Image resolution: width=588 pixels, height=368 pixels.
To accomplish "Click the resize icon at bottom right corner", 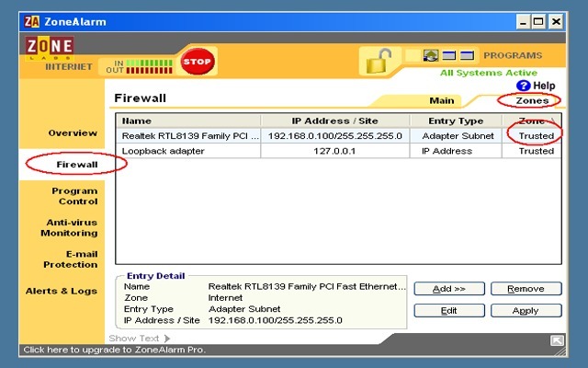I will [557, 340].
